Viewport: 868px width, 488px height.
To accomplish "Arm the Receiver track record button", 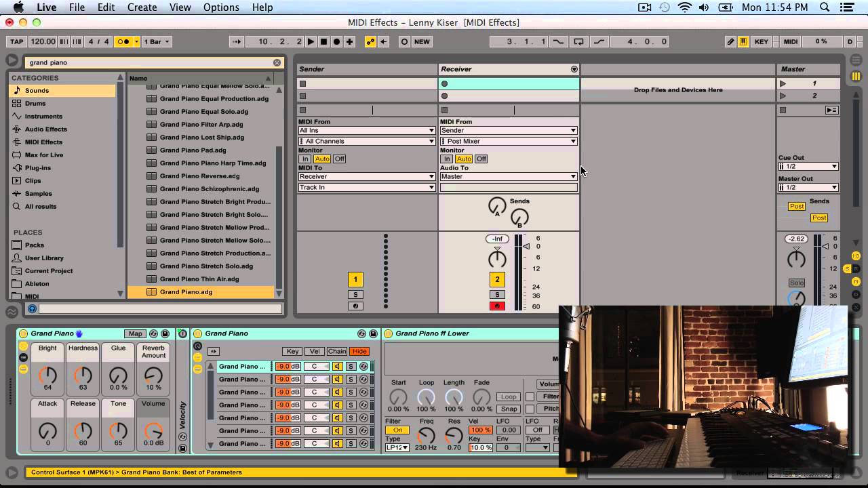I will (x=497, y=306).
